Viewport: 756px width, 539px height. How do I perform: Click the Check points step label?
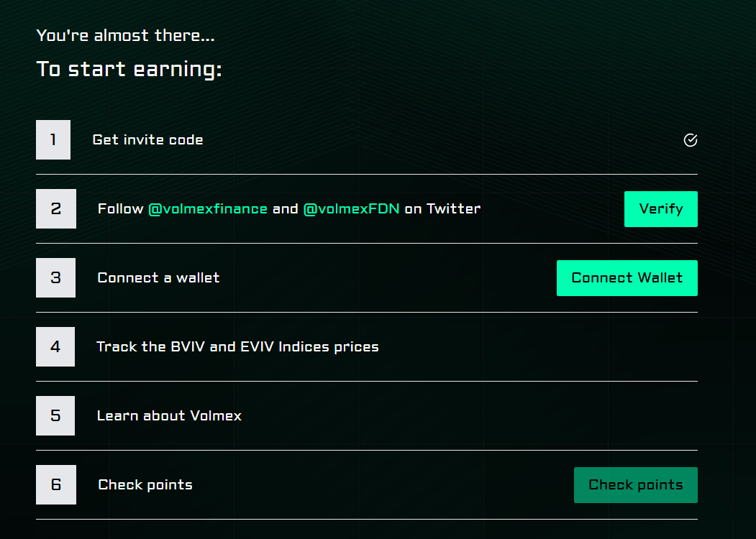point(145,484)
